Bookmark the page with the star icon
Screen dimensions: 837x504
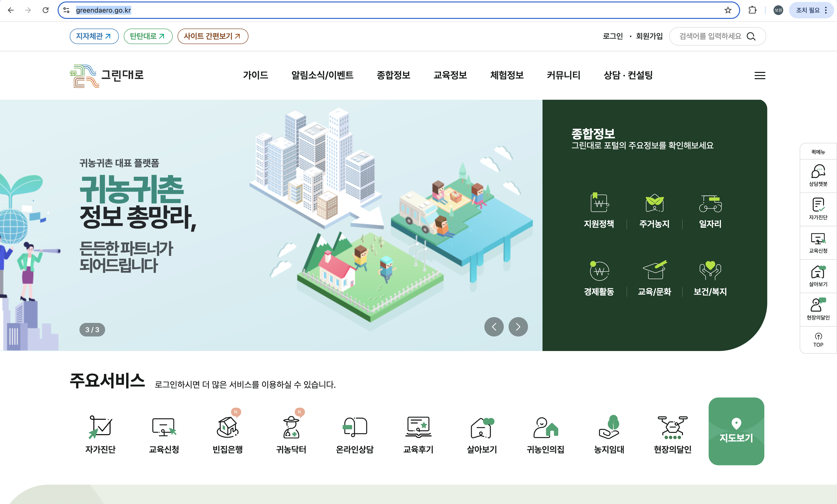pyautogui.click(x=728, y=10)
